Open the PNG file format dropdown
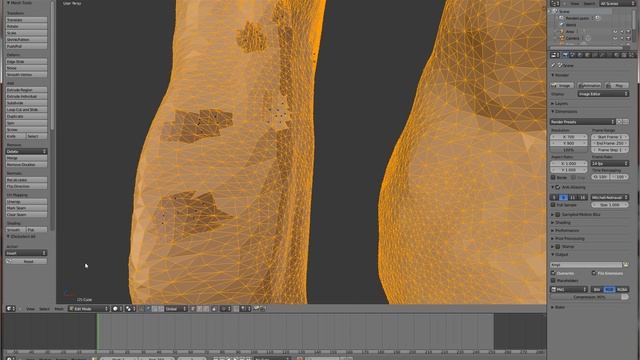 click(569, 289)
